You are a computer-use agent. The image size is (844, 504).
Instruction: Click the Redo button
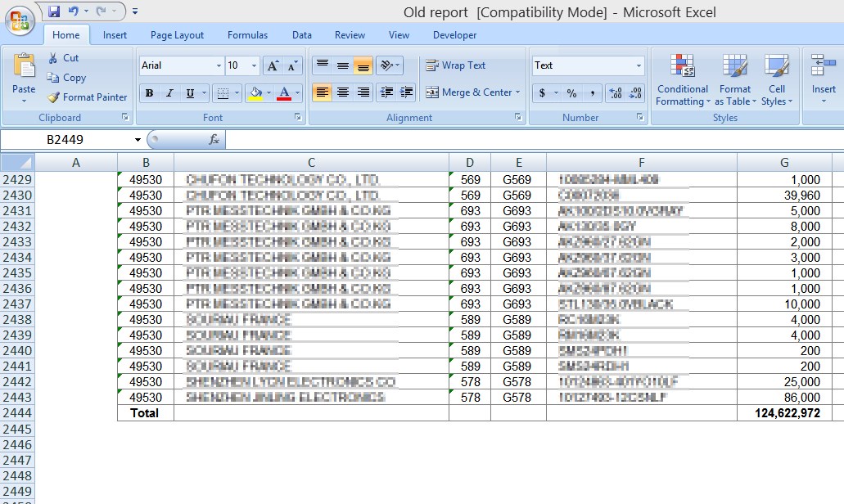pos(101,11)
